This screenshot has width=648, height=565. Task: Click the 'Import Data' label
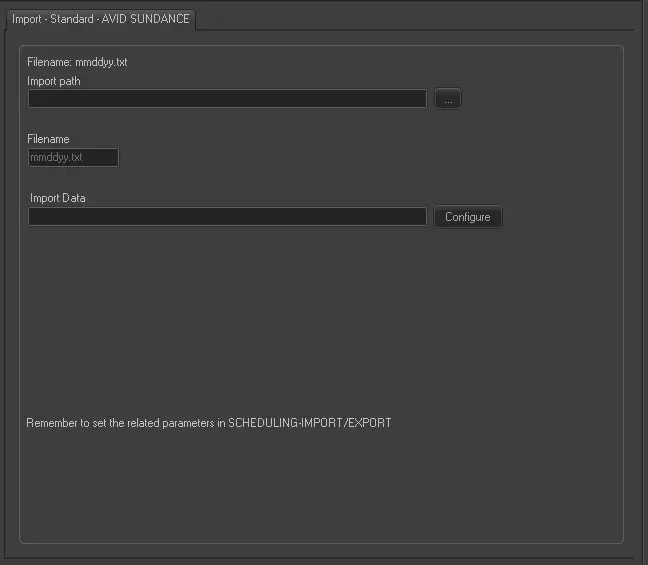tap(57, 198)
